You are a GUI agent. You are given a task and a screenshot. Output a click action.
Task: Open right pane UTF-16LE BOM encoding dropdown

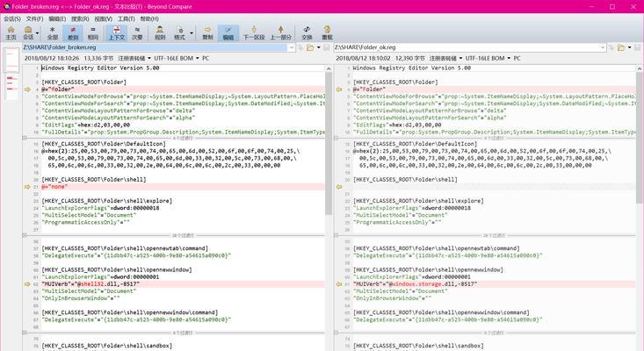[x=488, y=58]
